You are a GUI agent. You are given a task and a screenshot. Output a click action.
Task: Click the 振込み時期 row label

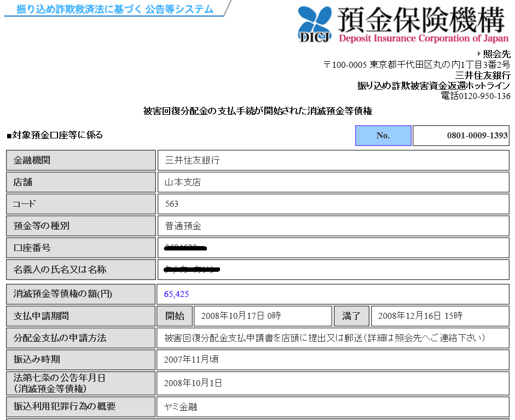click(x=81, y=360)
